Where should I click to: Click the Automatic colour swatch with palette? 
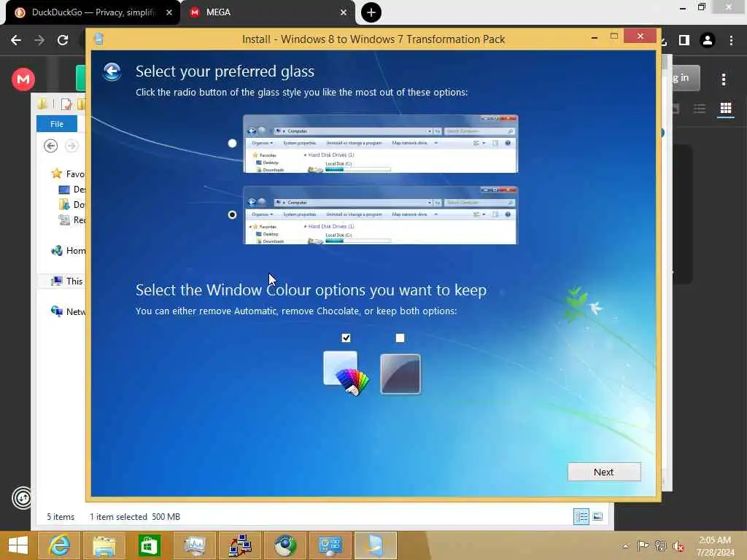[347, 373]
